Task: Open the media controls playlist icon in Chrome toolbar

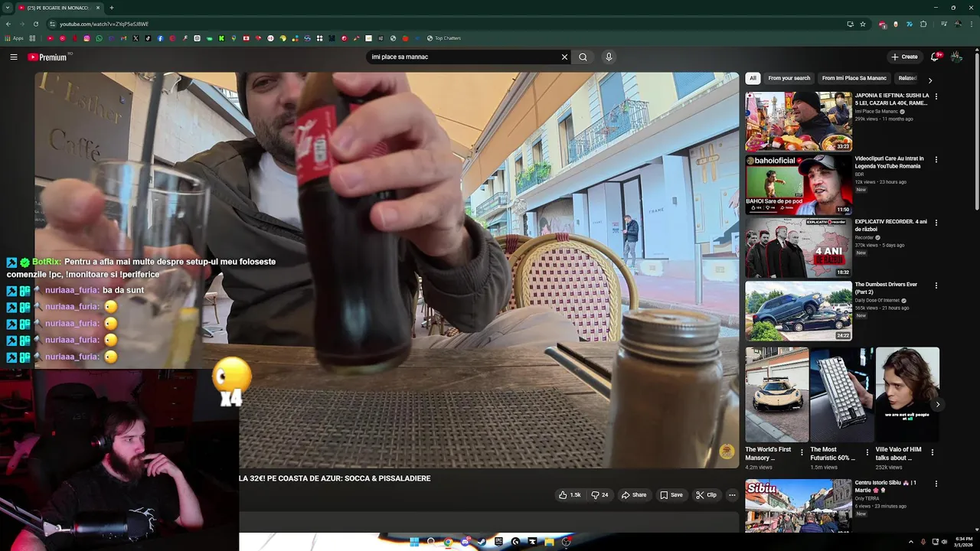Action: (x=944, y=24)
